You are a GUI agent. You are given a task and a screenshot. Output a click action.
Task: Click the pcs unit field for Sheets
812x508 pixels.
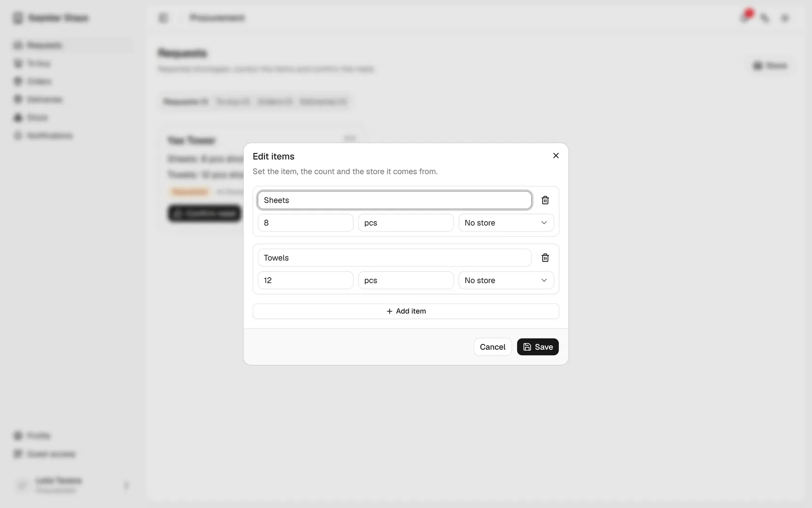tap(406, 223)
